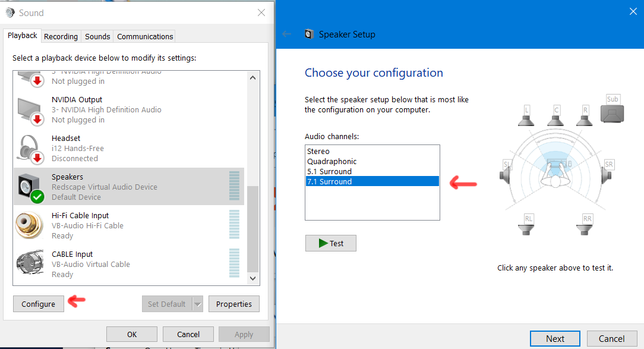Screen dimensions: 644x349
Task: Go back in Speaker Setup wizard
Action: pyautogui.click(x=287, y=34)
